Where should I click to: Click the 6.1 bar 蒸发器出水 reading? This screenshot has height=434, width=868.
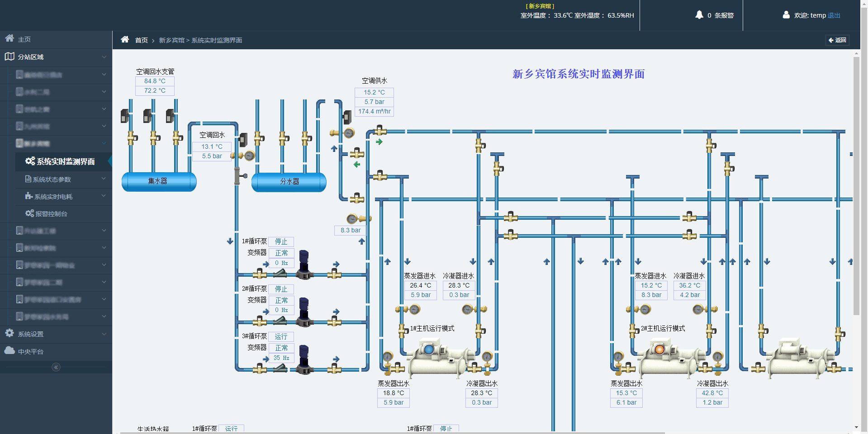626,402
